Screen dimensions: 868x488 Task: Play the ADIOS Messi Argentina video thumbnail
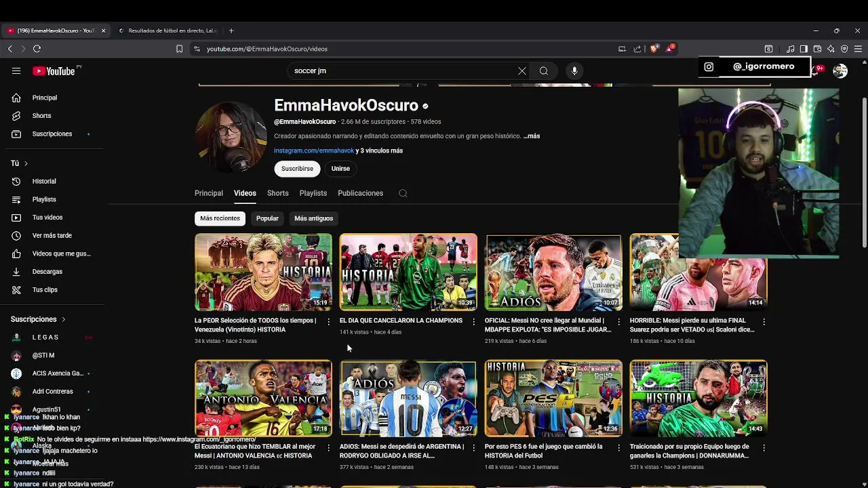click(408, 398)
